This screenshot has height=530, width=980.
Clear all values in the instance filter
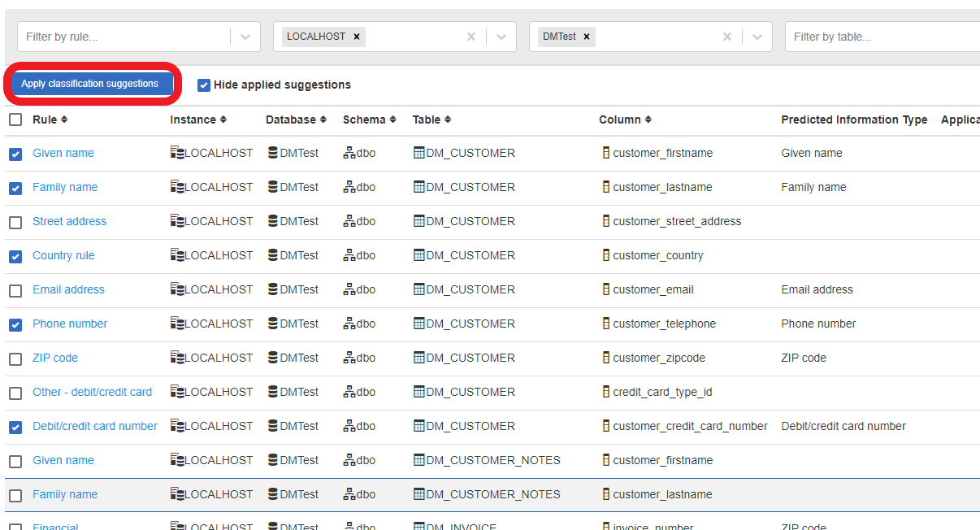point(470,37)
